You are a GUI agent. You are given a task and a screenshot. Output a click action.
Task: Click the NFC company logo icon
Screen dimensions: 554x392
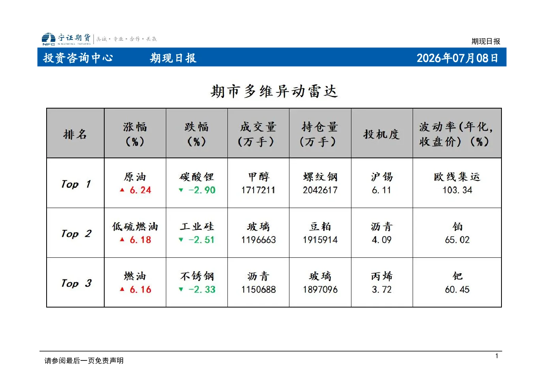click(x=49, y=39)
